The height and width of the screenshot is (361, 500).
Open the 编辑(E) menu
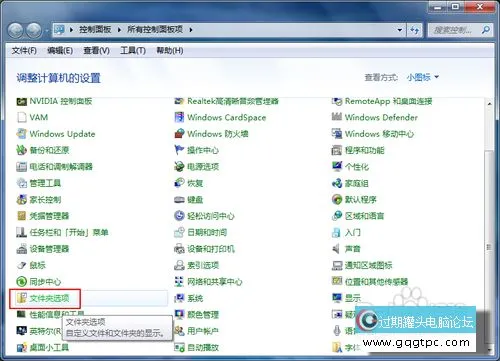(x=60, y=51)
